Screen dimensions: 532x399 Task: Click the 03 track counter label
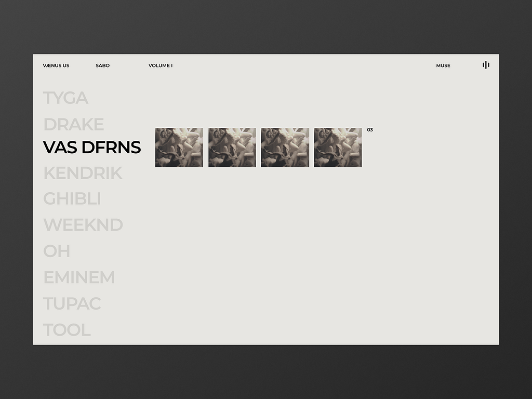coord(370,130)
